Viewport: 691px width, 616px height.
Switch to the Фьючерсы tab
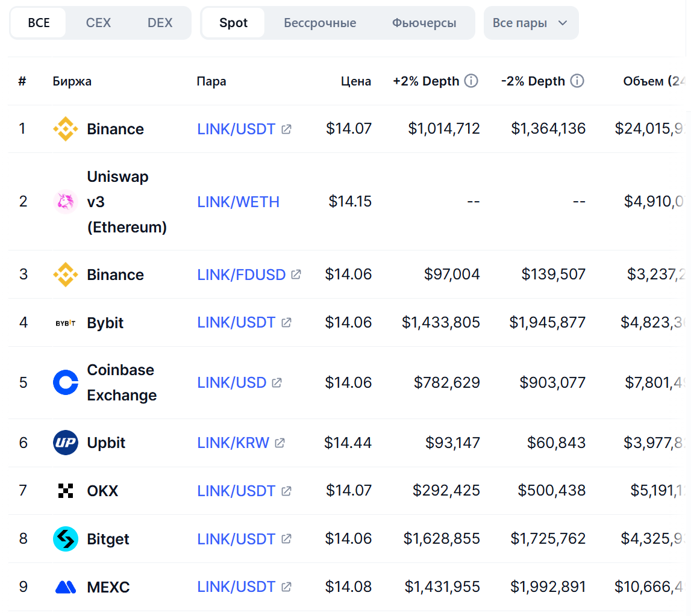[424, 23]
